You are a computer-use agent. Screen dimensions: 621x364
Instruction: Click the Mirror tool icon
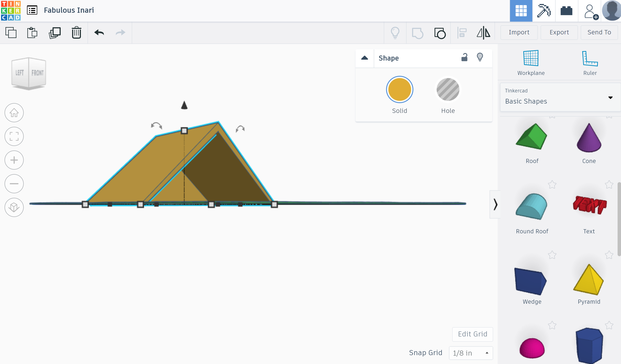point(484,33)
